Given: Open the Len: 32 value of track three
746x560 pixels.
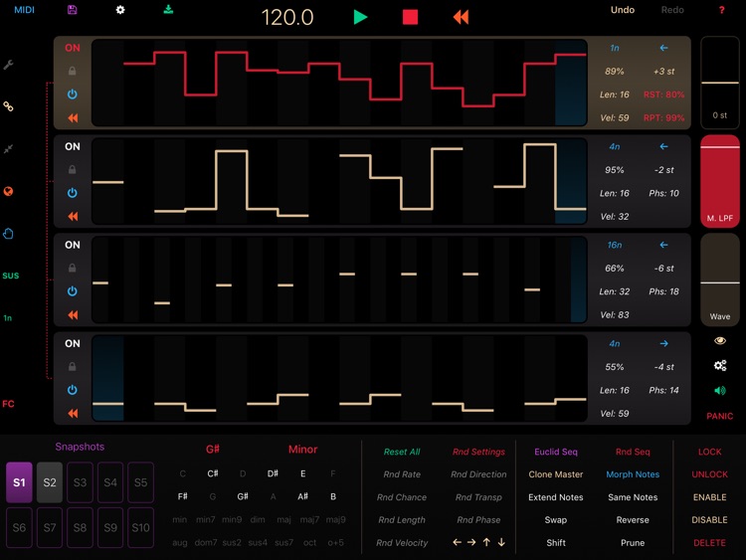Looking at the screenshot, I should 615,291.
